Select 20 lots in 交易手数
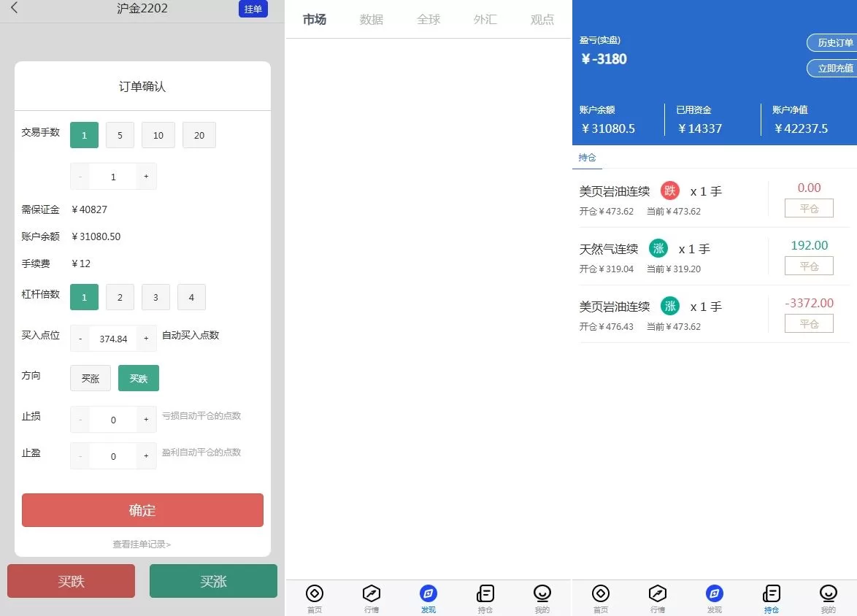The width and height of the screenshot is (857, 616). point(199,135)
